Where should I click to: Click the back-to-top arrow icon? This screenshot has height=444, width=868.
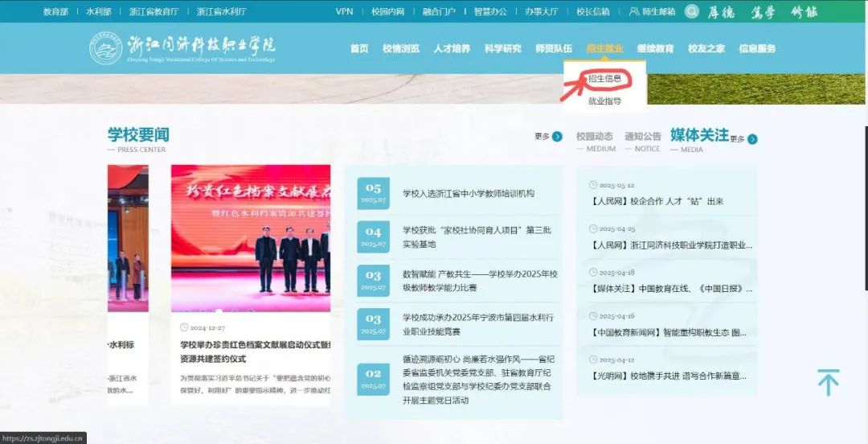coord(828,382)
